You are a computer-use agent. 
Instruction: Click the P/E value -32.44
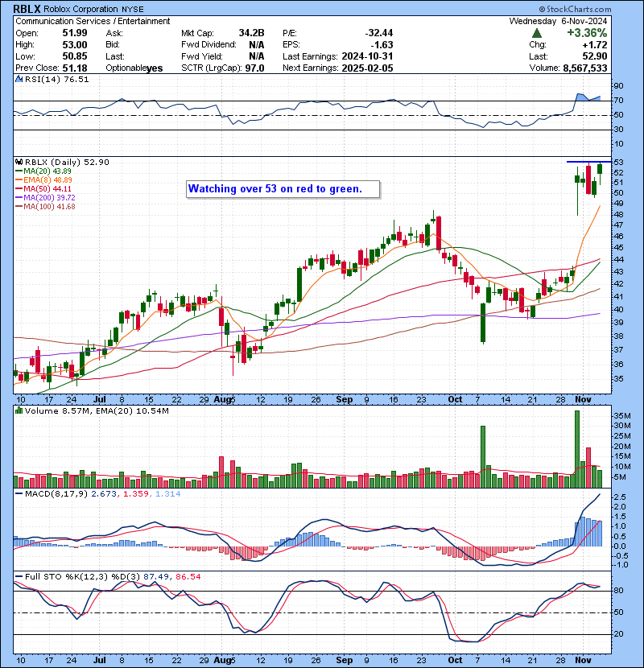pos(379,33)
